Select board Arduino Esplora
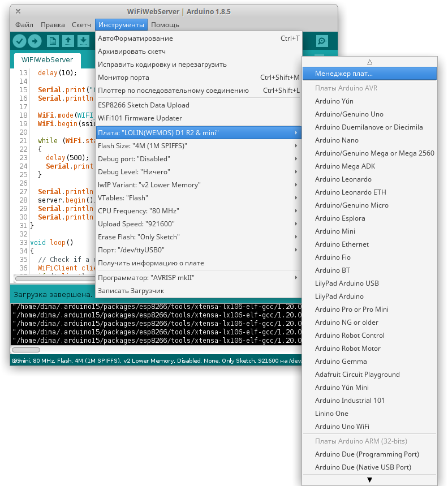Screen dimensions: 448x486 point(369,218)
